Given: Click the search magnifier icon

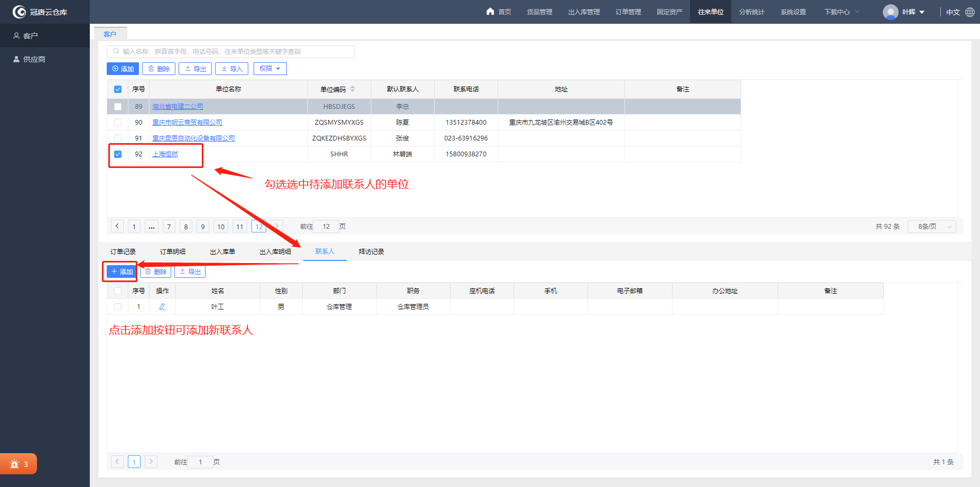Looking at the screenshot, I should click(x=116, y=51).
